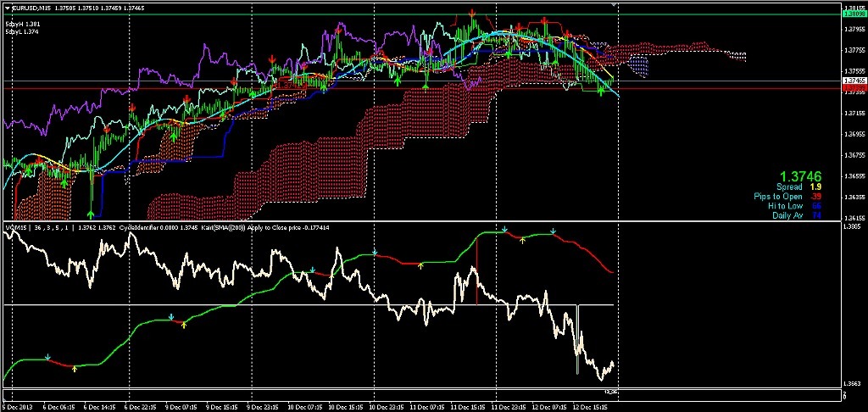
Task: Click the Hi to Low readout
Action: pos(794,206)
